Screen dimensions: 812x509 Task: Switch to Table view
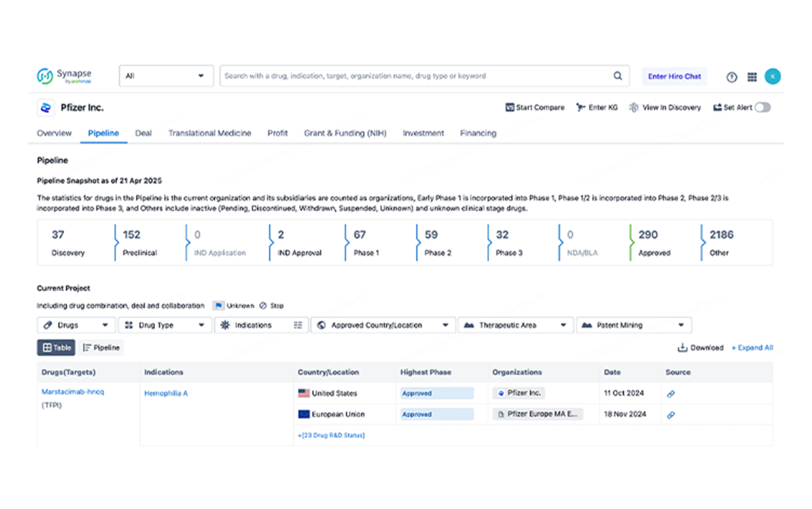click(56, 347)
